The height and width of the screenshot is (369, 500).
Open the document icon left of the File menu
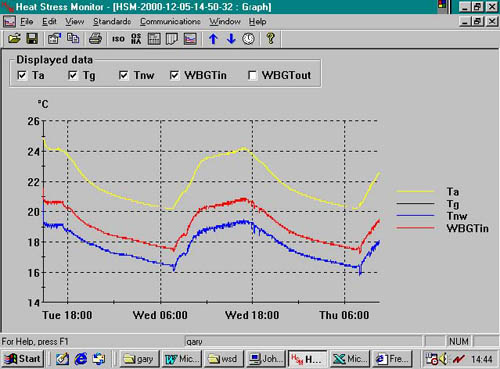tap(9, 22)
